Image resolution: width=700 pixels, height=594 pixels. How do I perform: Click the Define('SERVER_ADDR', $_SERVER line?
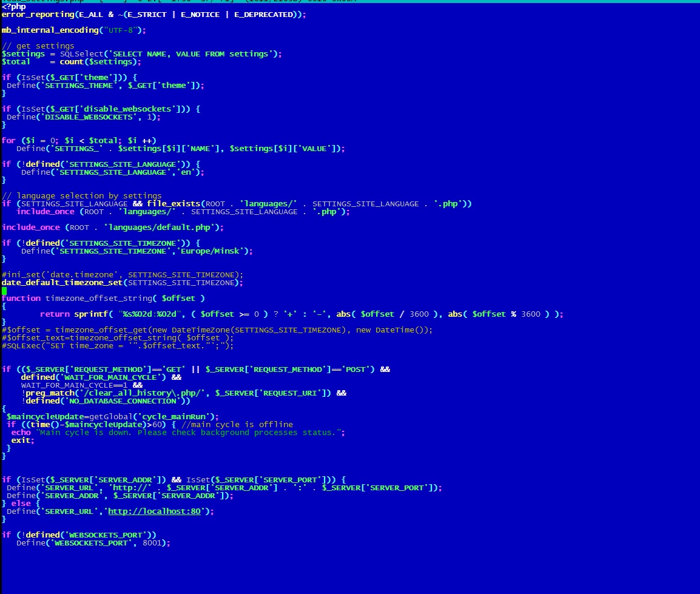click(x=120, y=496)
